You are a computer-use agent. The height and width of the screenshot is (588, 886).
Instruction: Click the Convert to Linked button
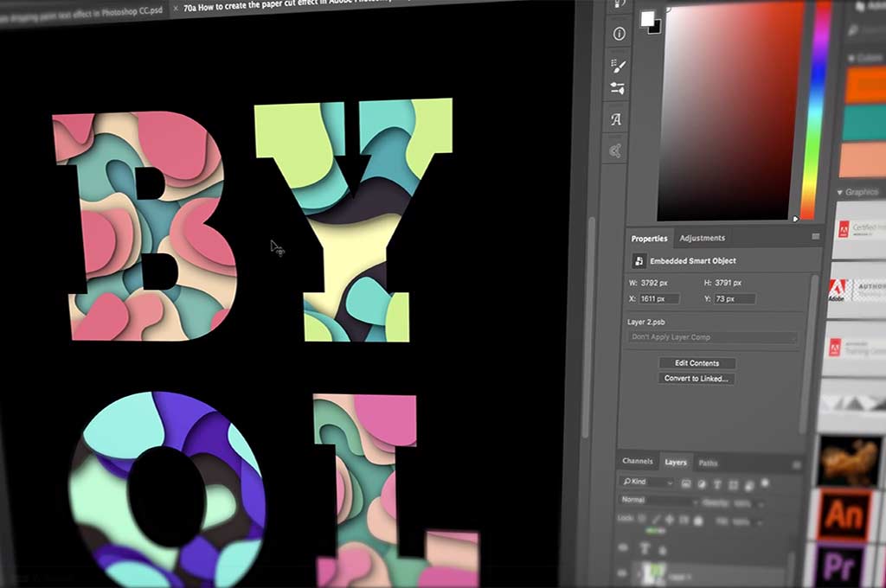tap(697, 379)
